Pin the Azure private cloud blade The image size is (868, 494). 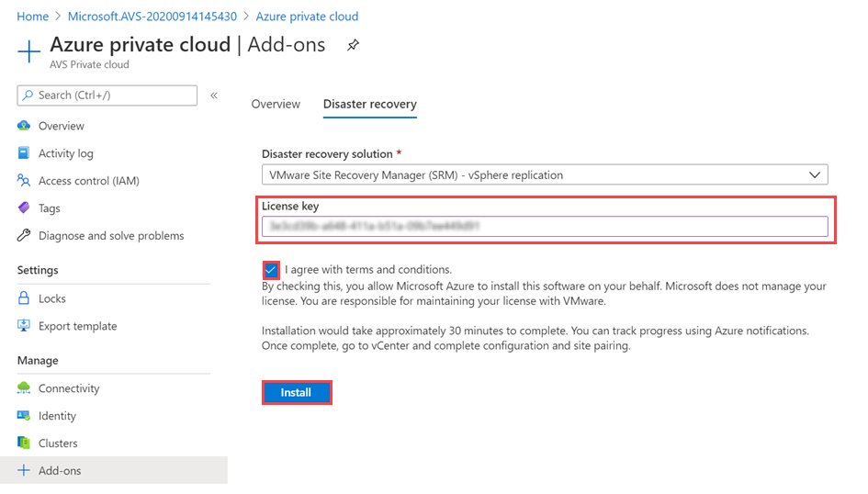[353, 45]
